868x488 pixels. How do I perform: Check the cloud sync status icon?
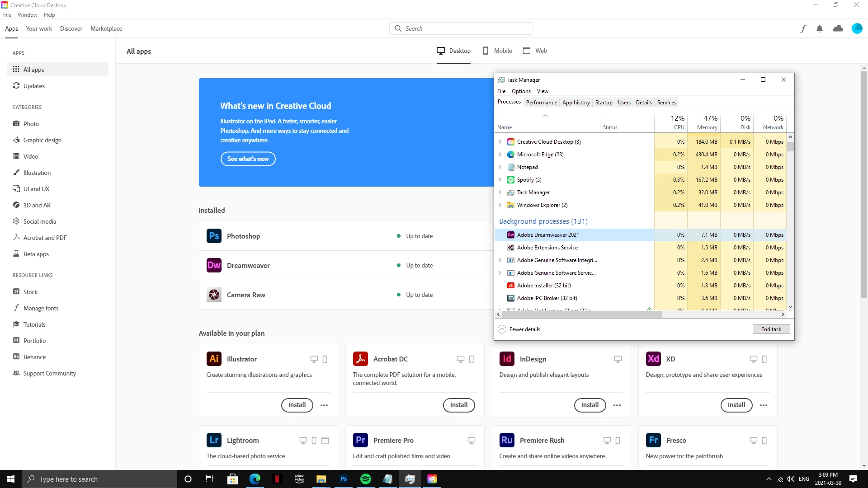838,28
